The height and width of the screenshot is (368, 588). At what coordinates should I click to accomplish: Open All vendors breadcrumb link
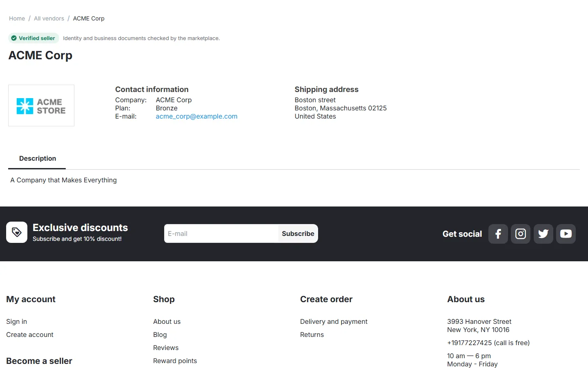tap(49, 18)
